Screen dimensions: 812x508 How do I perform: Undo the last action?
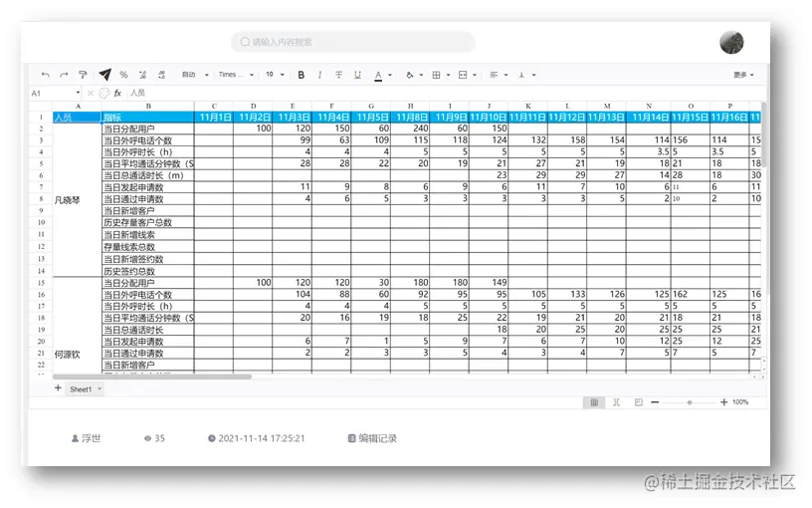pos(46,75)
